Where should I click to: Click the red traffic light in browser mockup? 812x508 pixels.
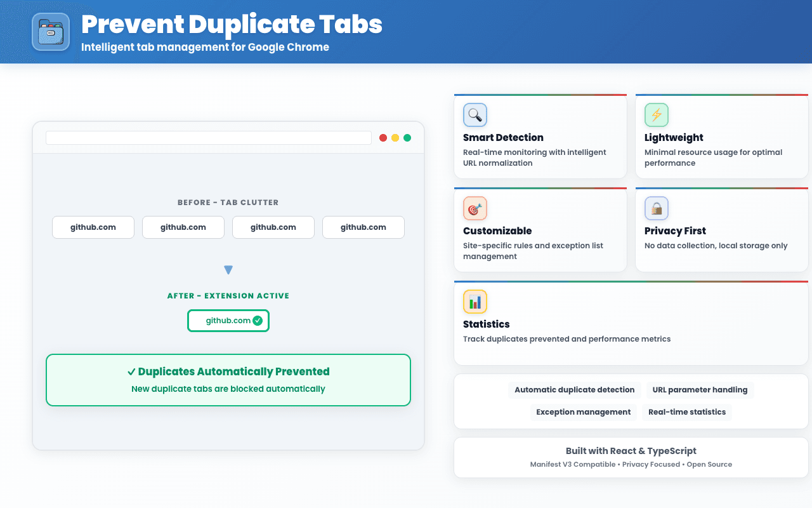click(383, 137)
